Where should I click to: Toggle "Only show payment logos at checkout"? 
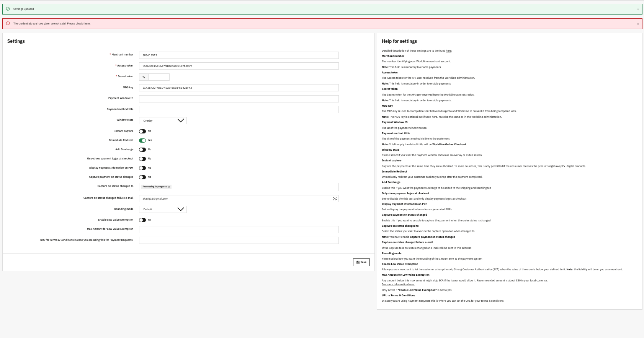click(142, 159)
